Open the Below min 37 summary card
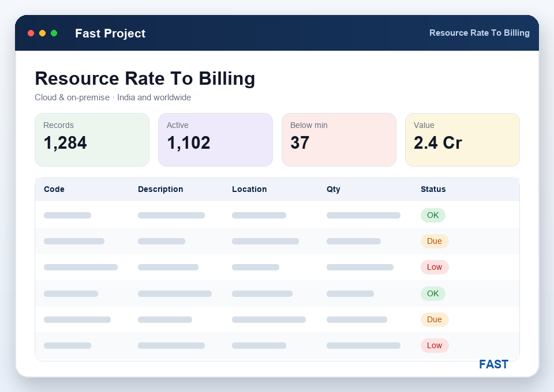 pyautogui.click(x=339, y=140)
